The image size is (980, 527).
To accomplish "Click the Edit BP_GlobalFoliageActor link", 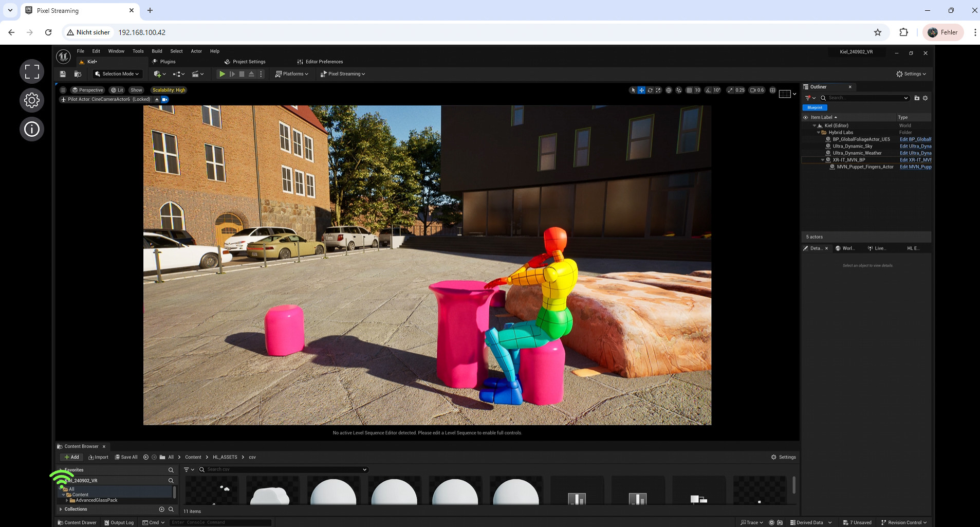I will (x=915, y=139).
